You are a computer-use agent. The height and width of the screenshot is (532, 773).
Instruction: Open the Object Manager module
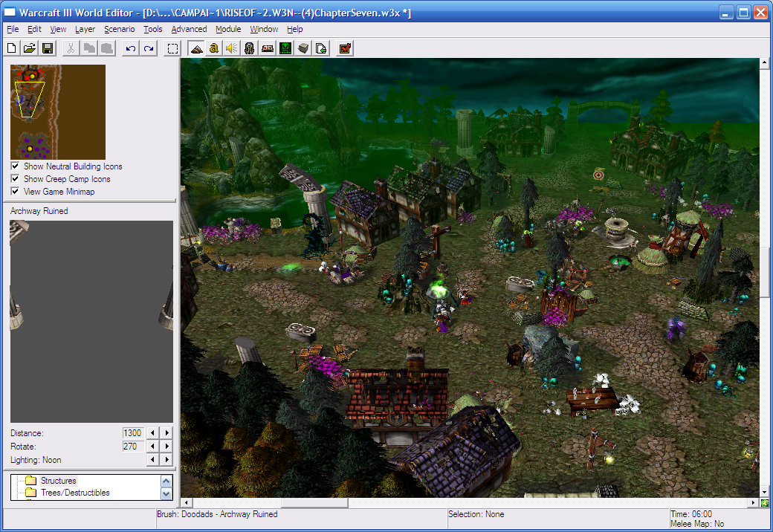point(303,48)
